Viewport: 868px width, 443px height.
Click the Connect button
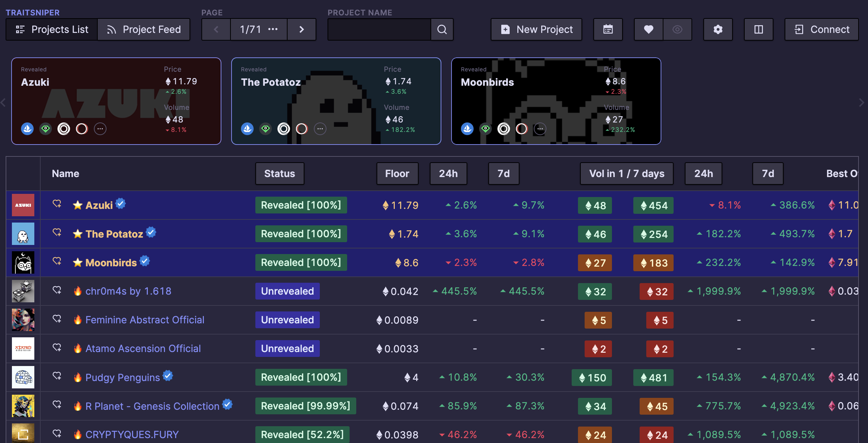(822, 29)
